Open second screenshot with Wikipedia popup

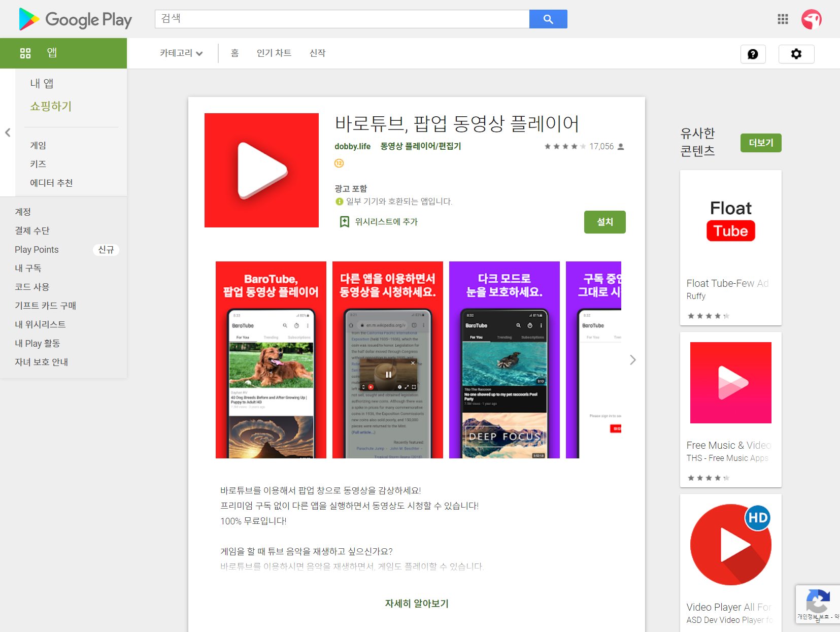[x=388, y=360]
